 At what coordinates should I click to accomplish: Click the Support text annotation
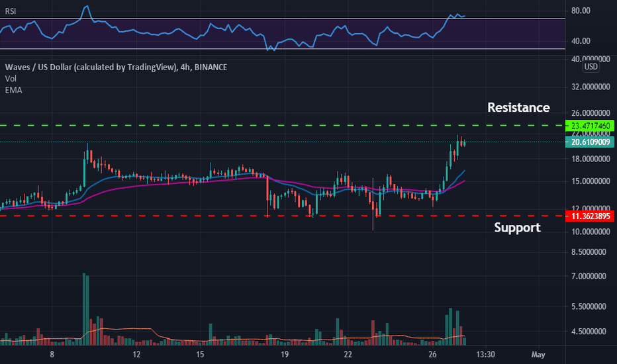click(518, 228)
